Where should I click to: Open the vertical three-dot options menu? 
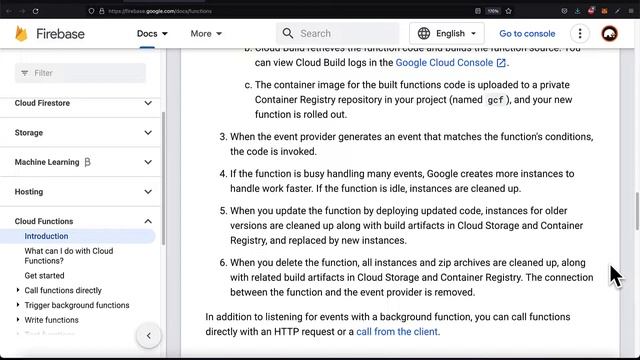(x=580, y=33)
